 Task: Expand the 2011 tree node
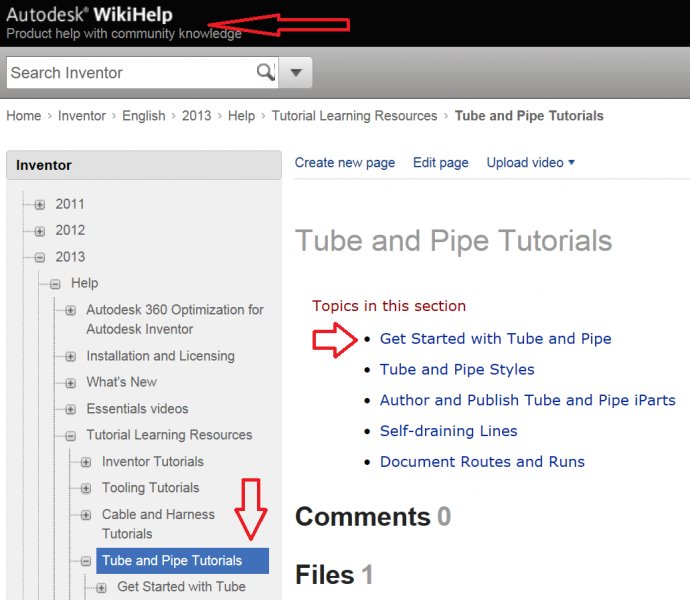[x=40, y=205]
